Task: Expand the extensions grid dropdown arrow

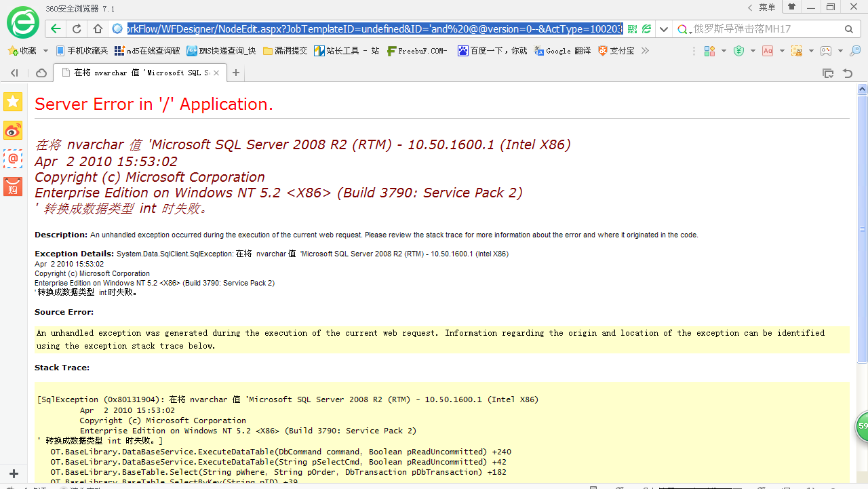Action: point(724,51)
